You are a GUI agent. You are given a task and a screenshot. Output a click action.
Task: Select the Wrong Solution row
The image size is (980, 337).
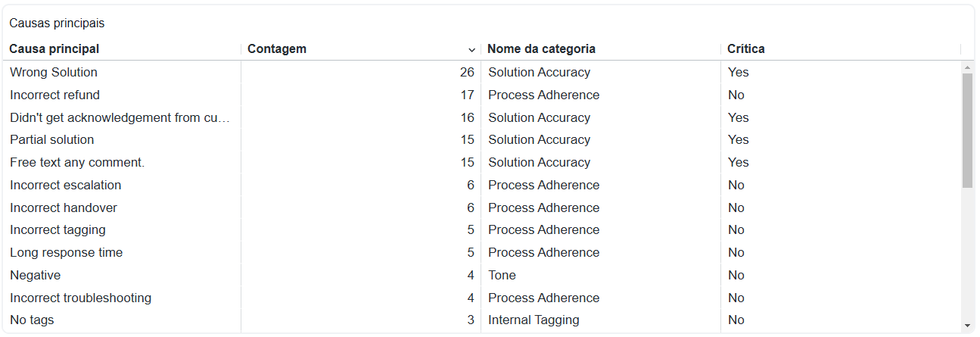tap(484, 73)
